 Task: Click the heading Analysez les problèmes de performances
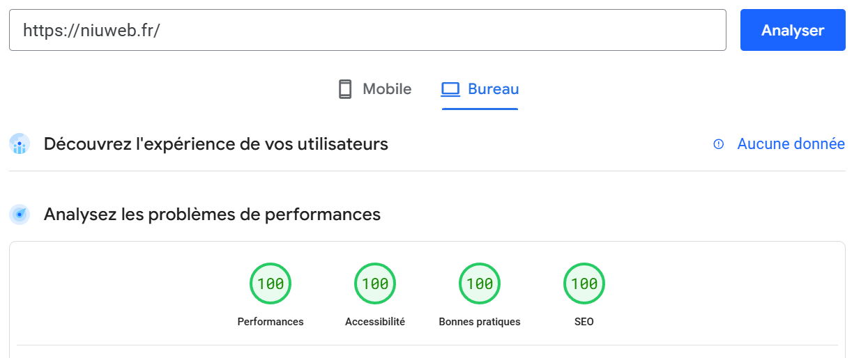212,214
